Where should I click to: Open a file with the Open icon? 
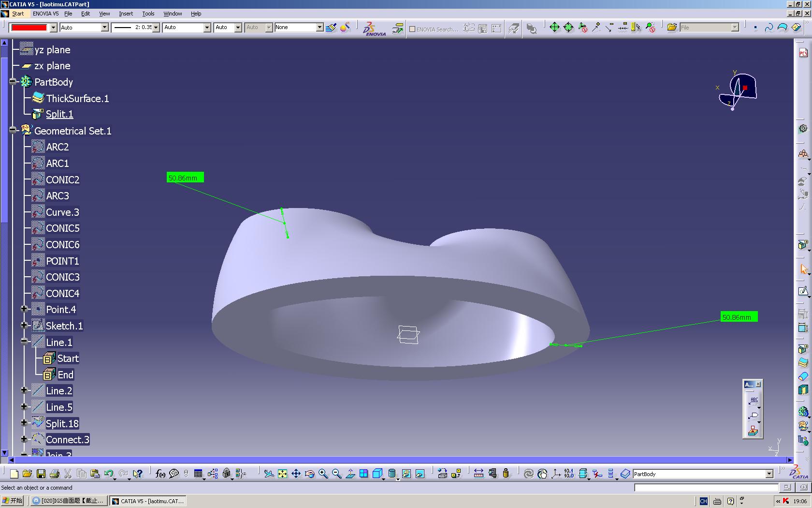[27, 474]
